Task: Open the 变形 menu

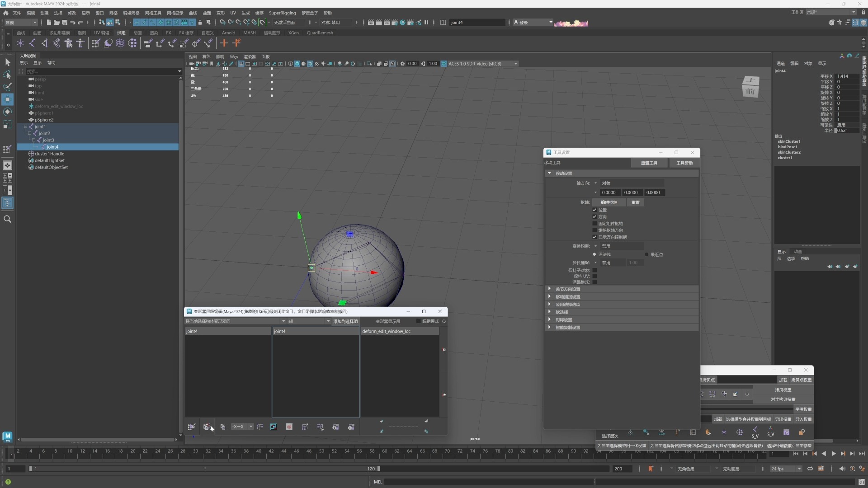Action: [x=220, y=13]
